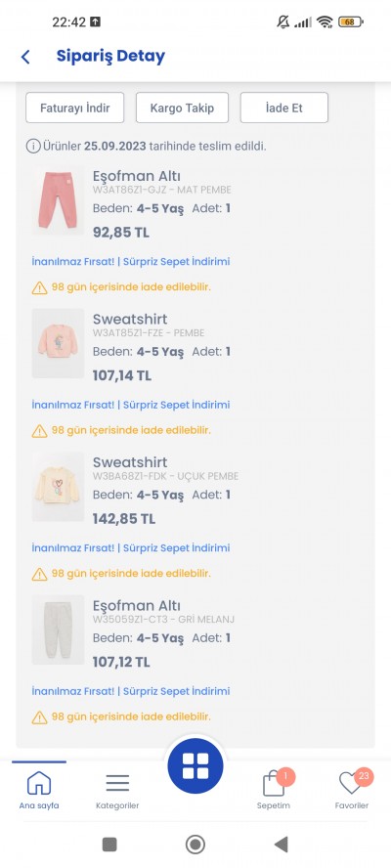
Task: Click Faturayı İndir button
Action: tap(74, 108)
